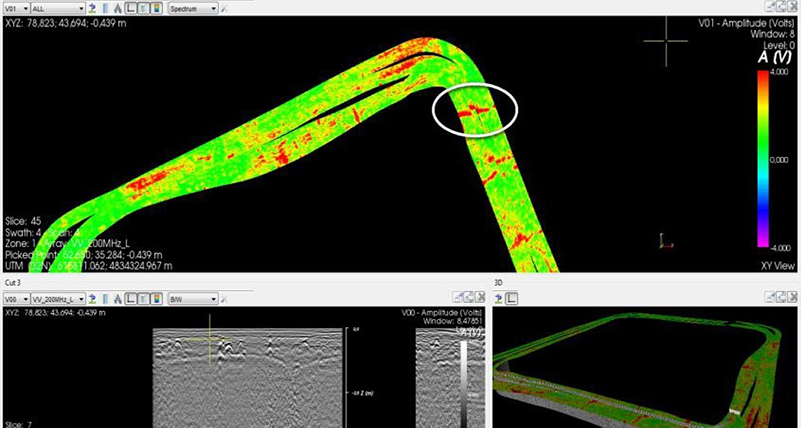801x428 pixels.
Task: Click the ALL selection dropdown in top toolbar
Action: coord(57,7)
